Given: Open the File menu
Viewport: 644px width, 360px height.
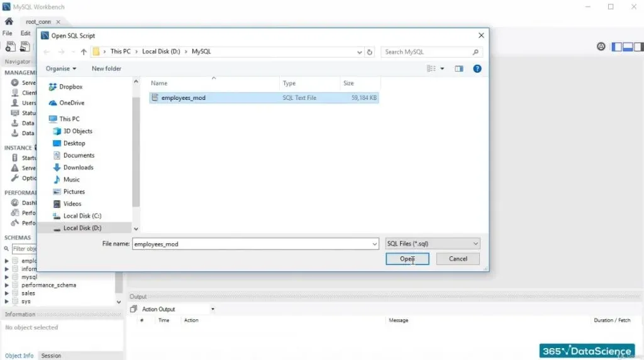Looking at the screenshot, I should (x=8, y=33).
